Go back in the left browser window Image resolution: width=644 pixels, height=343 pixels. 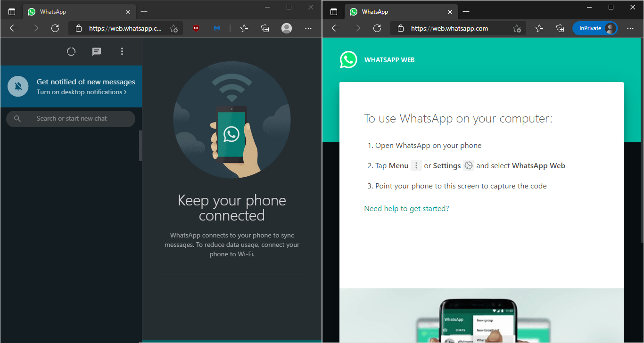coord(14,28)
